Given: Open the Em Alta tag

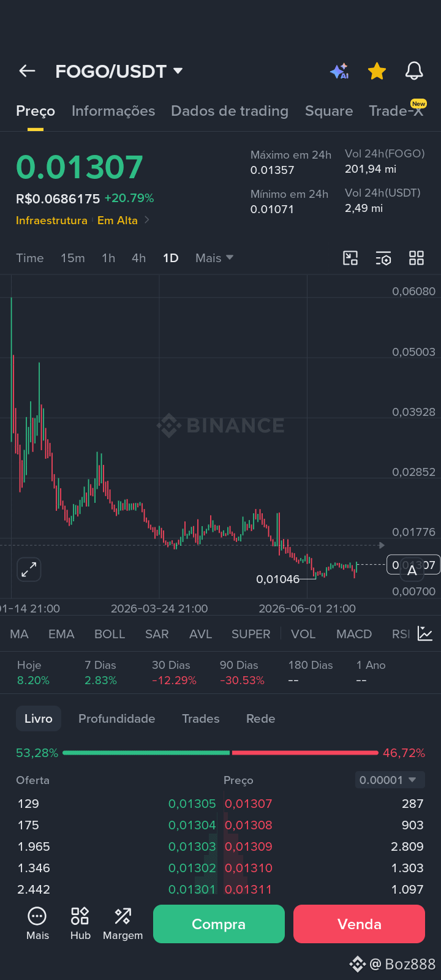Looking at the screenshot, I should tap(118, 221).
